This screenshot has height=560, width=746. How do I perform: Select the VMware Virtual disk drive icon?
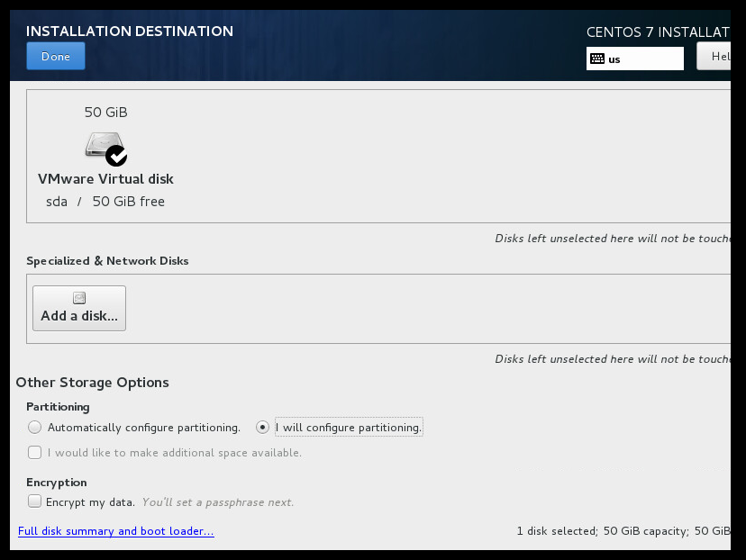[106, 149]
